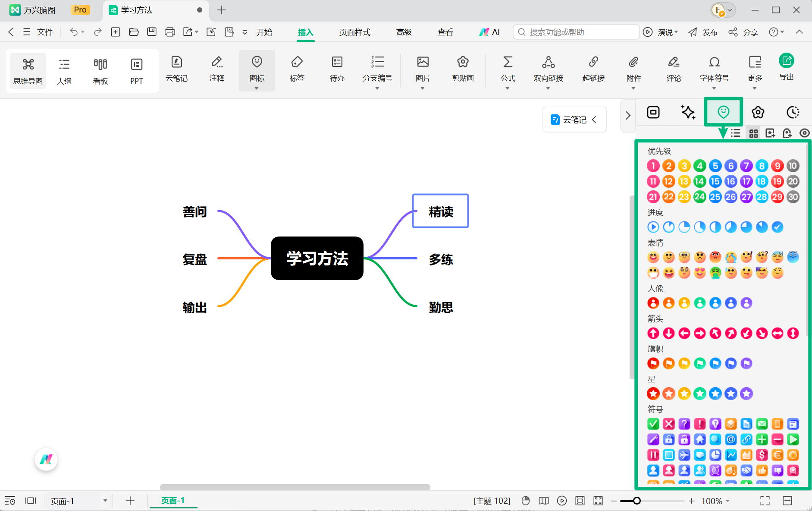Insert a 超链接 hyperlink

tap(594, 69)
